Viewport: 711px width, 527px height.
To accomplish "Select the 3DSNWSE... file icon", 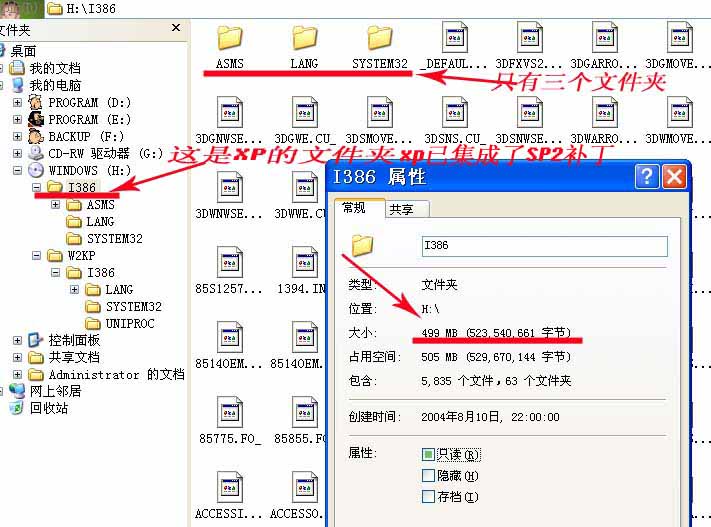I will [x=530, y=112].
